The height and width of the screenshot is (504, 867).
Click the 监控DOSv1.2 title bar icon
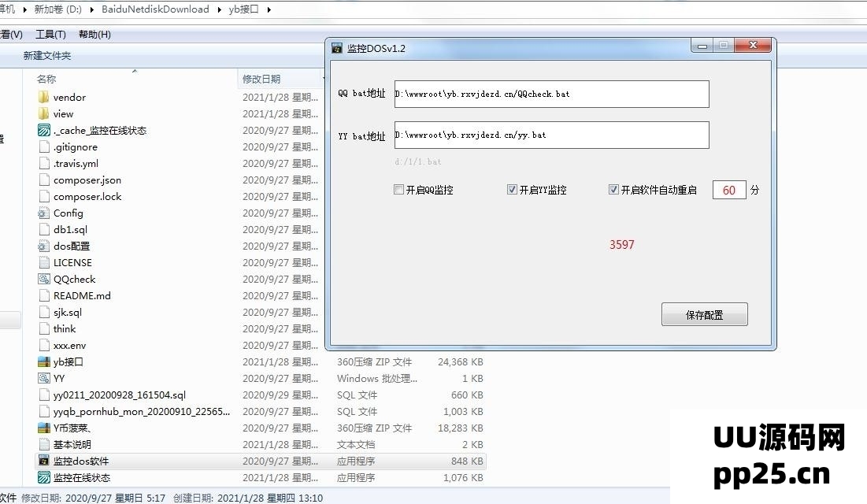coord(337,48)
